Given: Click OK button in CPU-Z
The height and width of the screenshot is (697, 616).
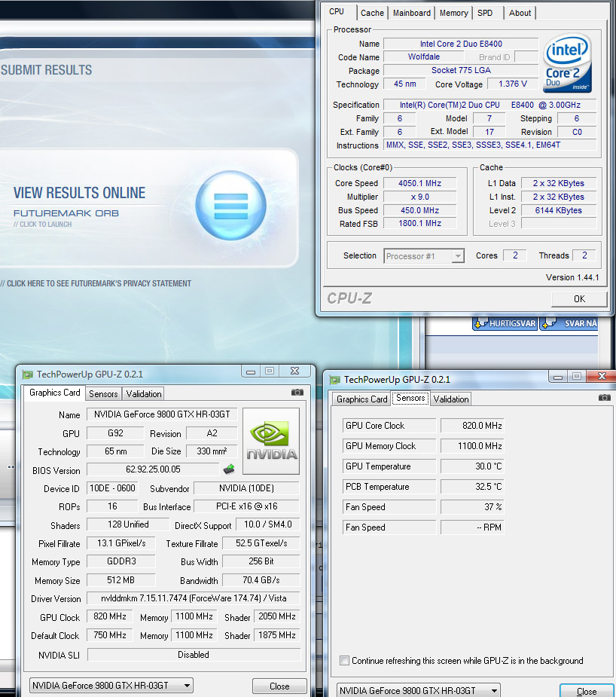Looking at the screenshot, I should point(579,298).
